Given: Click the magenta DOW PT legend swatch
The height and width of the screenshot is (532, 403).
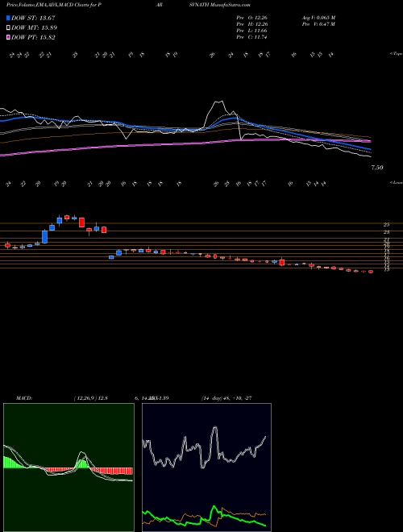Looking at the screenshot, I should (x=9, y=37).
